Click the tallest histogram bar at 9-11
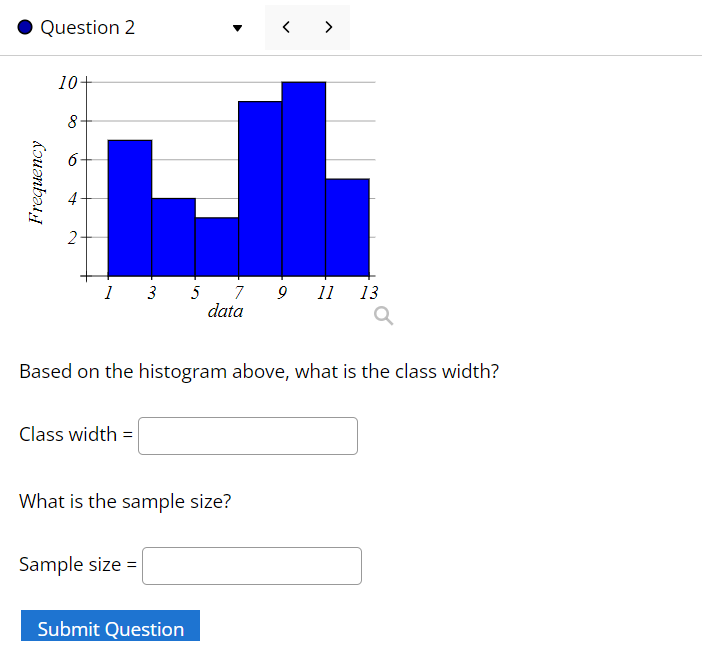Image resolution: width=702 pixels, height=671 pixels. point(304,179)
